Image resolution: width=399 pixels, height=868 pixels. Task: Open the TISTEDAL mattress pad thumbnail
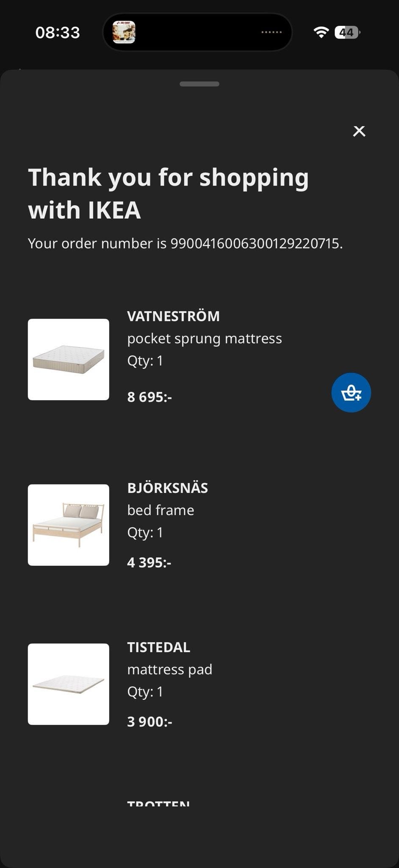tap(69, 684)
